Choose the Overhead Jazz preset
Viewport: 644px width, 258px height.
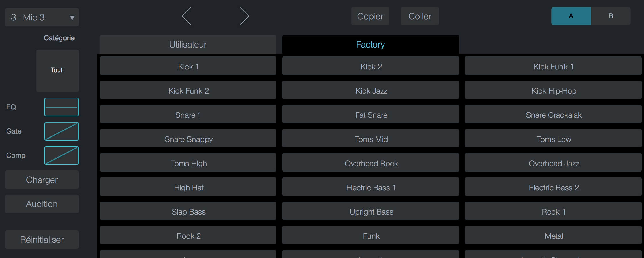tap(553, 162)
